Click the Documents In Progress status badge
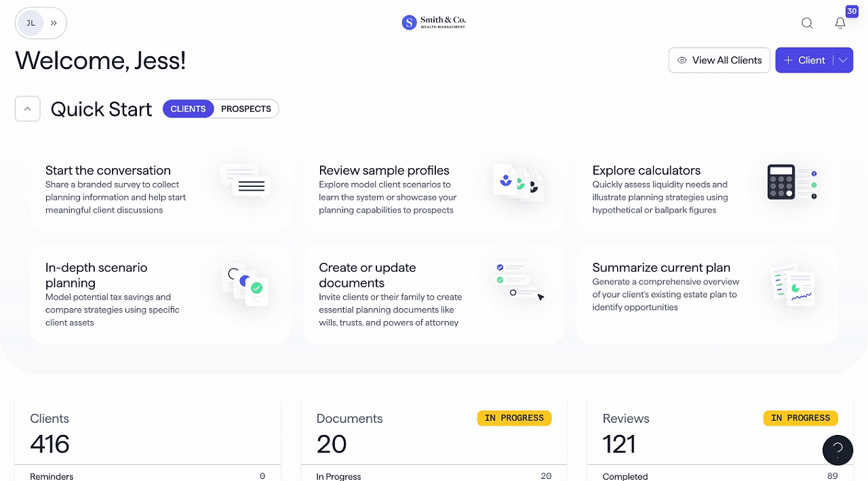 514,418
